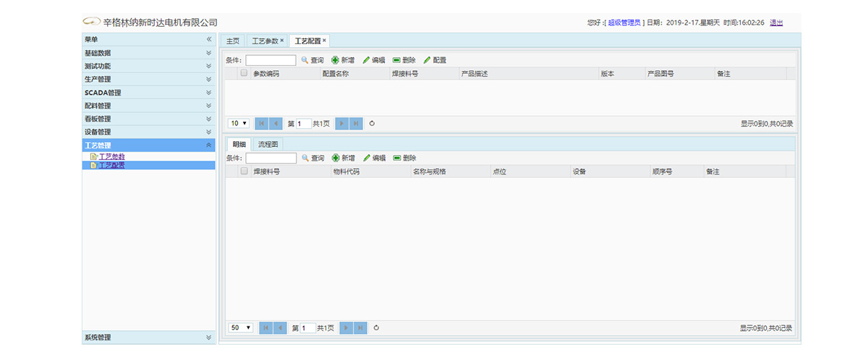This screenshot has width=868, height=362.
Task: Toggle select-all checkbox beside 参数编码 header
Action: [244, 73]
